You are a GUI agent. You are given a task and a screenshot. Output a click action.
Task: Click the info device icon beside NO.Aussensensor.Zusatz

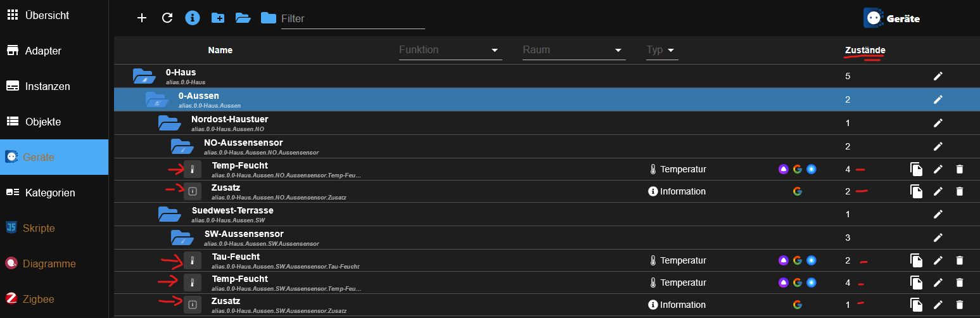pos(193,191)
